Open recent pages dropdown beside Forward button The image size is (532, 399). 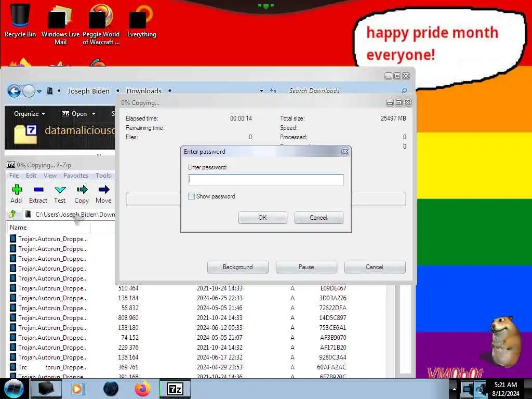click(39, 91)
